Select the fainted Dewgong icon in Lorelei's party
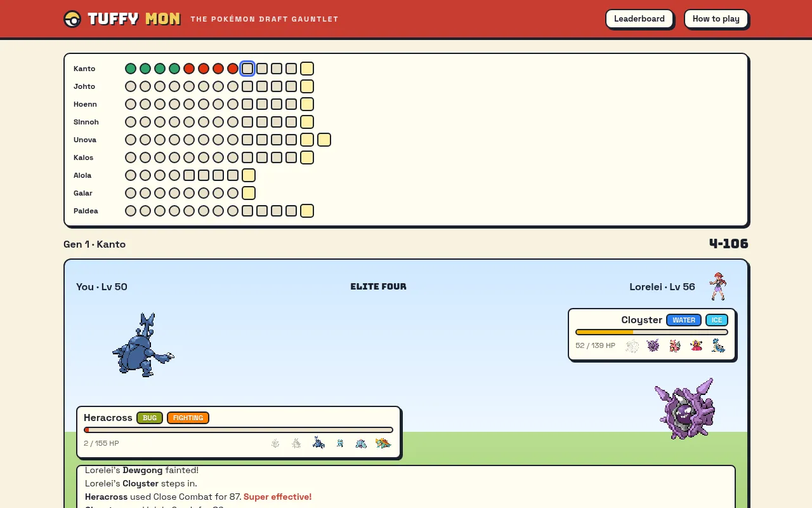Viewport: 812px width, 508px height. coord(632,345)
